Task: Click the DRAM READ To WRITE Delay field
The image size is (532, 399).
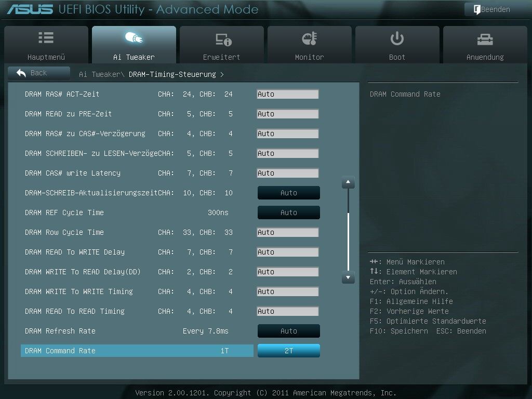Action: click(x=288, y=252)
